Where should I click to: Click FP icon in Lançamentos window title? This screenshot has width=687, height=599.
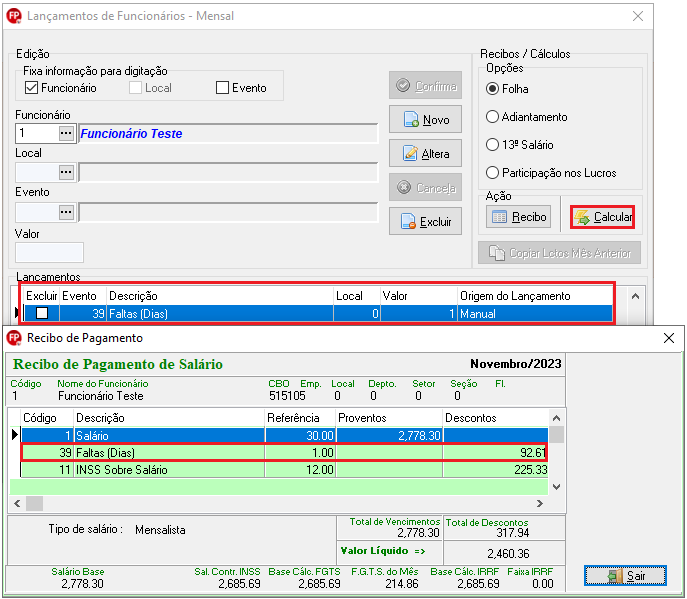point(14,16)
